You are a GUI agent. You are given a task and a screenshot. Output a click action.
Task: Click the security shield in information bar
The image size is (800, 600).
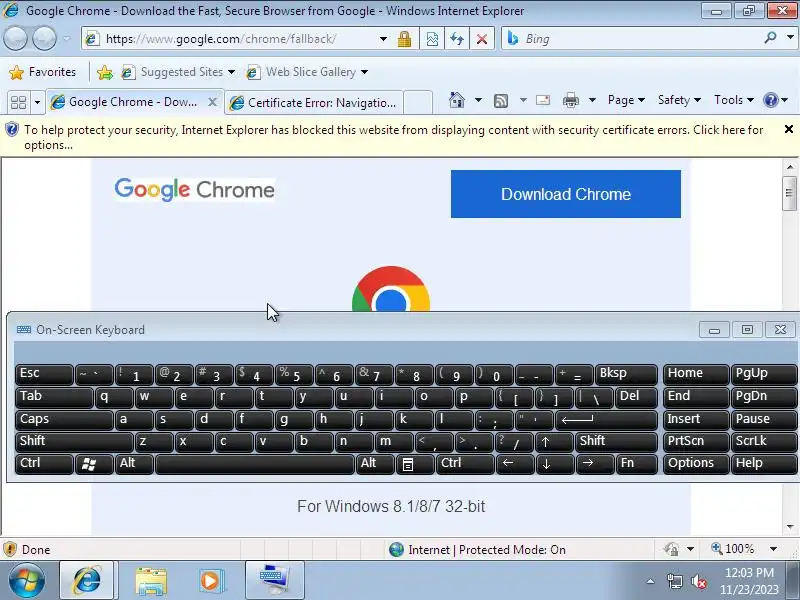coord(12,130)
